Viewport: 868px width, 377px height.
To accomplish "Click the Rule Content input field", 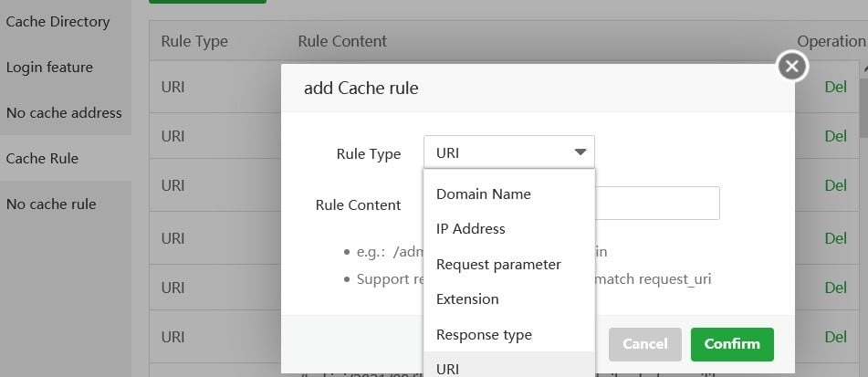I will pos(657,204).
